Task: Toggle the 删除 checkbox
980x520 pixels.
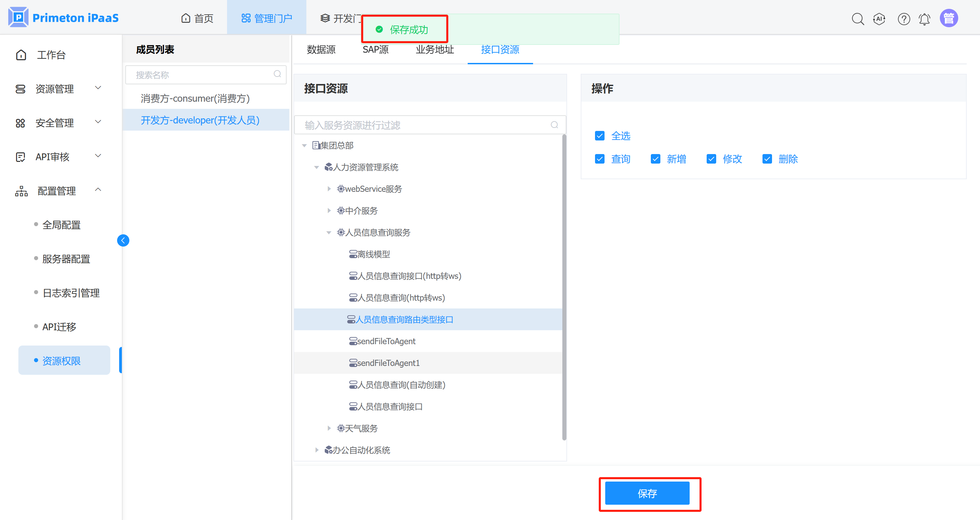Action: [x=767, y=159]
